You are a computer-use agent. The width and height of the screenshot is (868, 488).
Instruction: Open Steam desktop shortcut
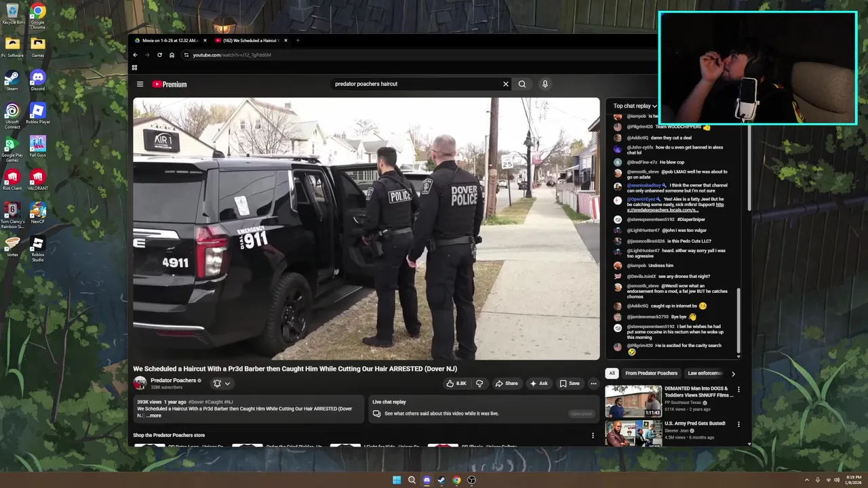[12, 81]
